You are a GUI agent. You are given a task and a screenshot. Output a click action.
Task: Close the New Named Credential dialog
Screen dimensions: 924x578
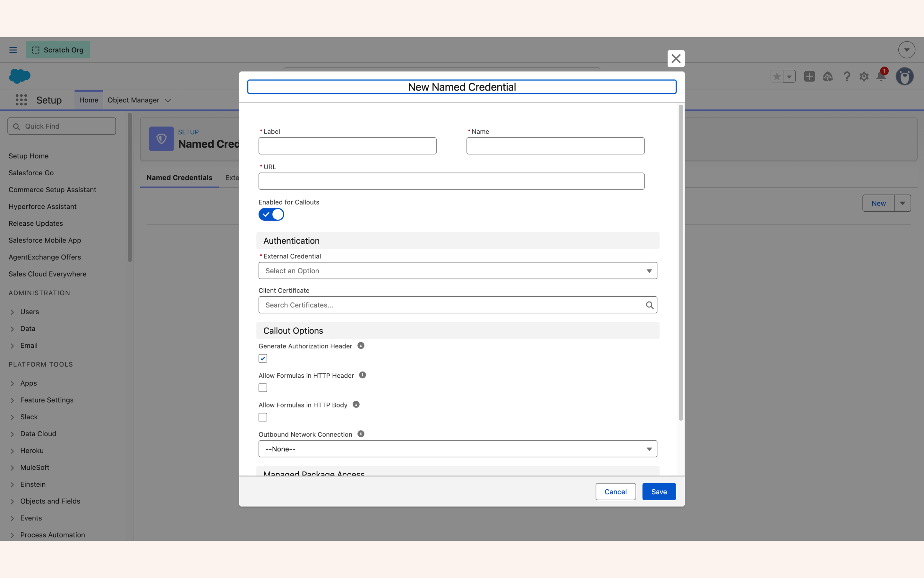676,58
